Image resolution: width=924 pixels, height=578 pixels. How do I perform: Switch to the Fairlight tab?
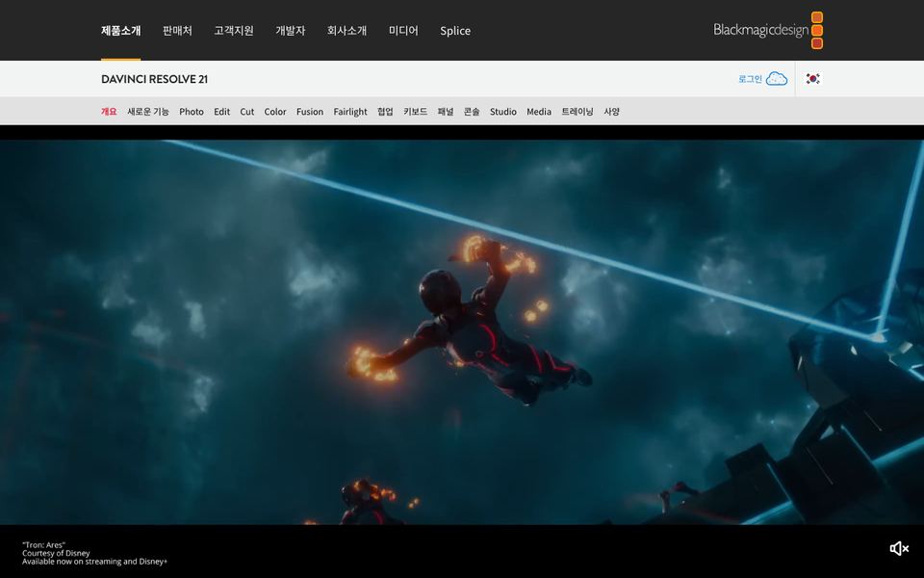350,112
